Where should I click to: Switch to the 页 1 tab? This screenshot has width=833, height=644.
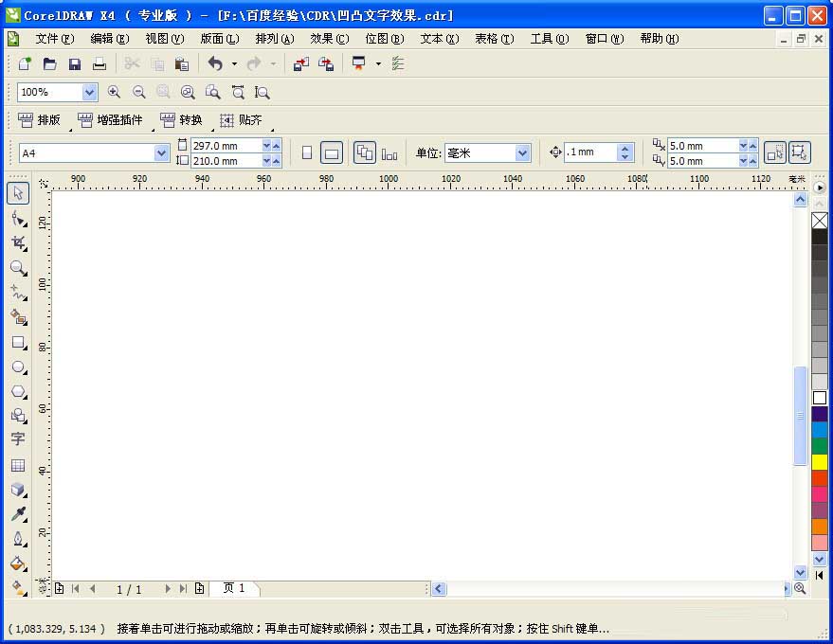click(234, 588)
